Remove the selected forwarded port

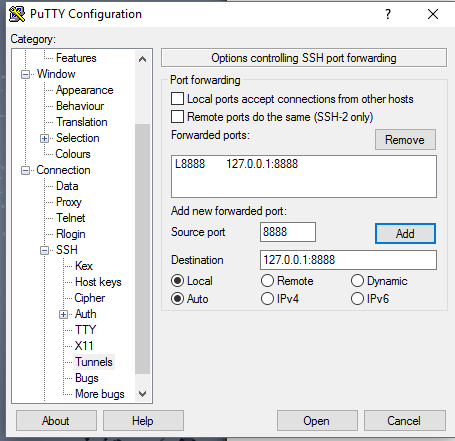coord(405,140)
